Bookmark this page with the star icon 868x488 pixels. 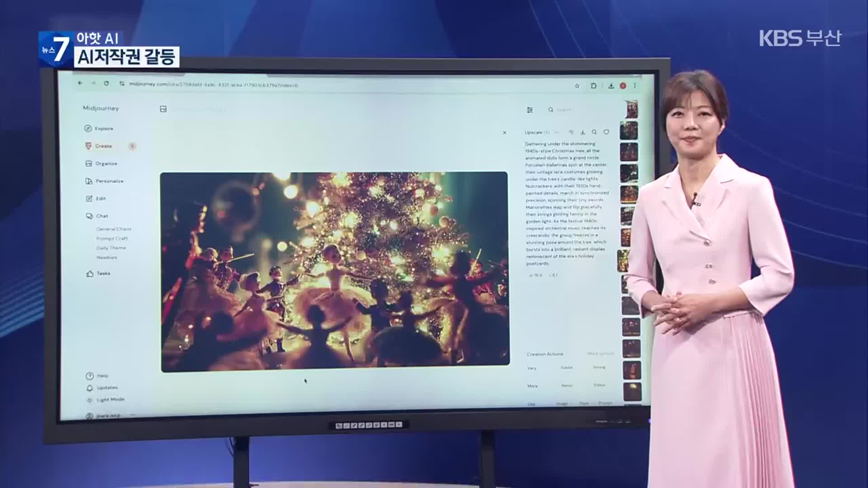(577, 85)
